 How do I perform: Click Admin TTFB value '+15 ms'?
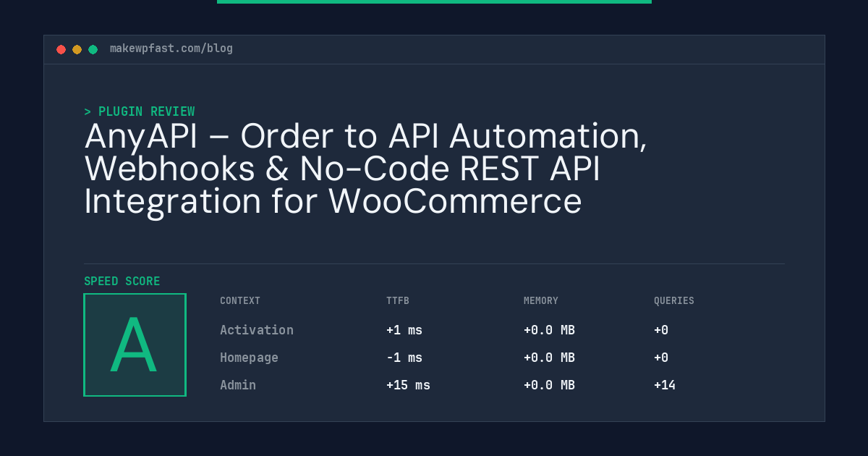[408, 385]
